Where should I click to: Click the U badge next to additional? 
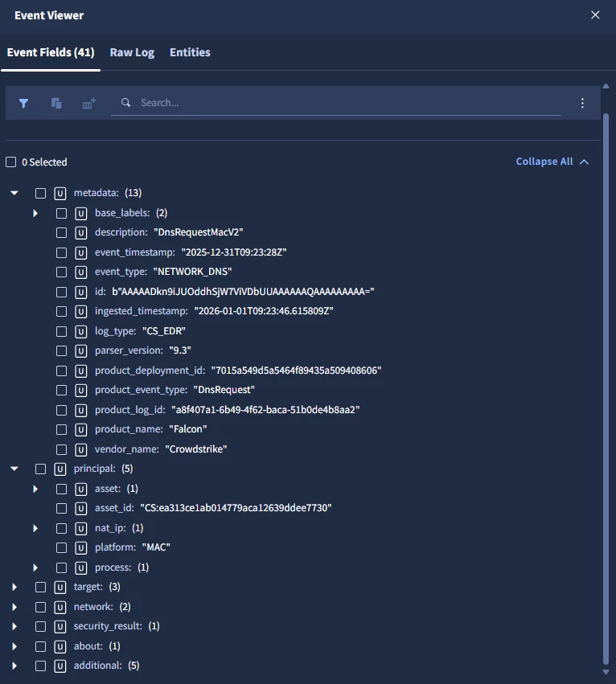(60, 666)
